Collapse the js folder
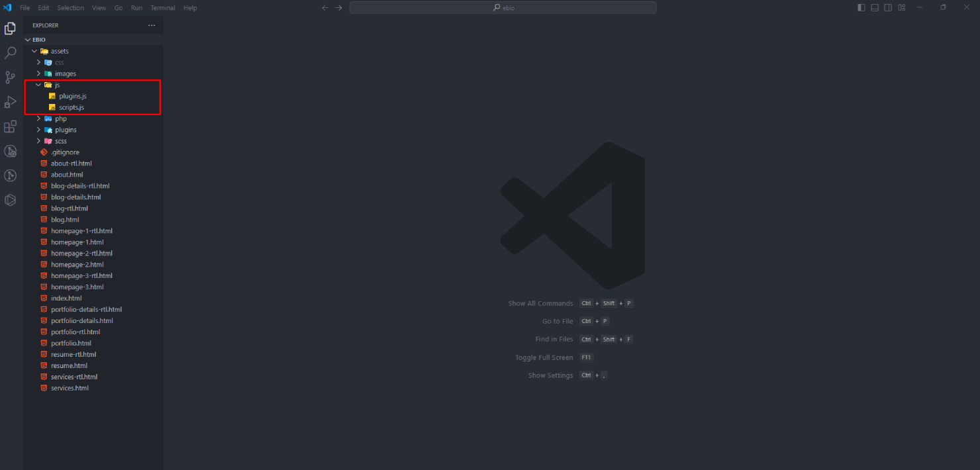 [x=93, y=85]
